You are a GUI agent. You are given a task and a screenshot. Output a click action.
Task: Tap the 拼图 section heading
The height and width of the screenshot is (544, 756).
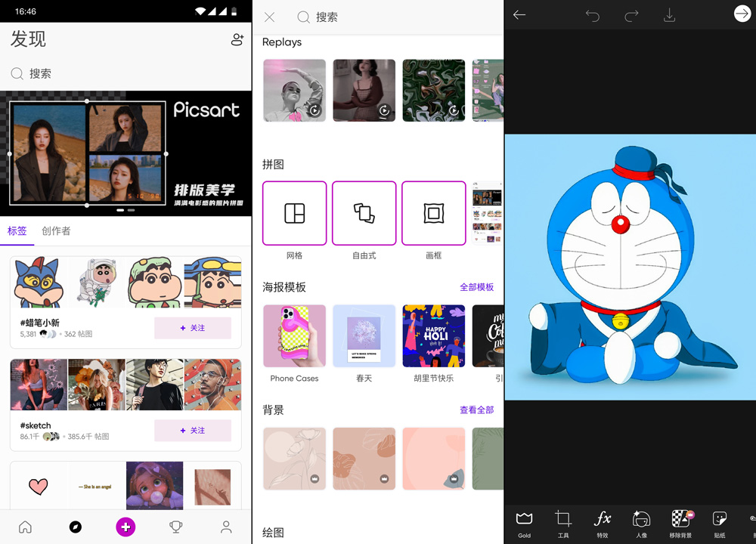point(273,164)
